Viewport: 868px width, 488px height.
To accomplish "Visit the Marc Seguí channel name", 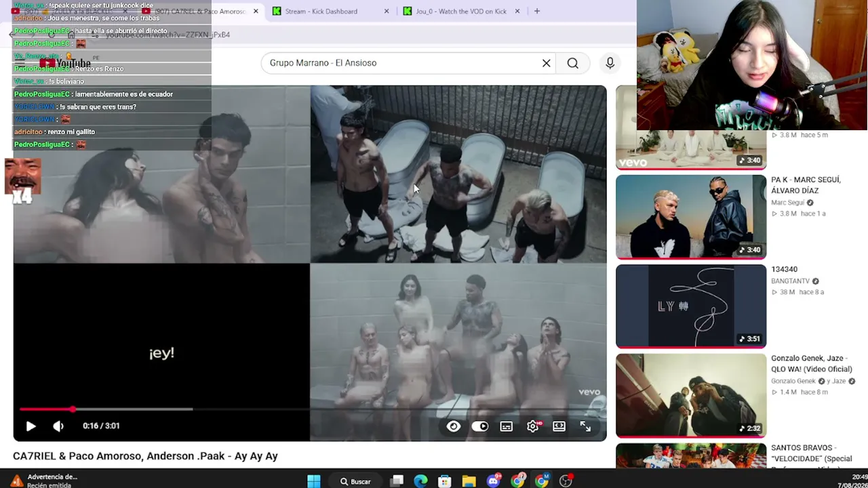I will [787, 203].
